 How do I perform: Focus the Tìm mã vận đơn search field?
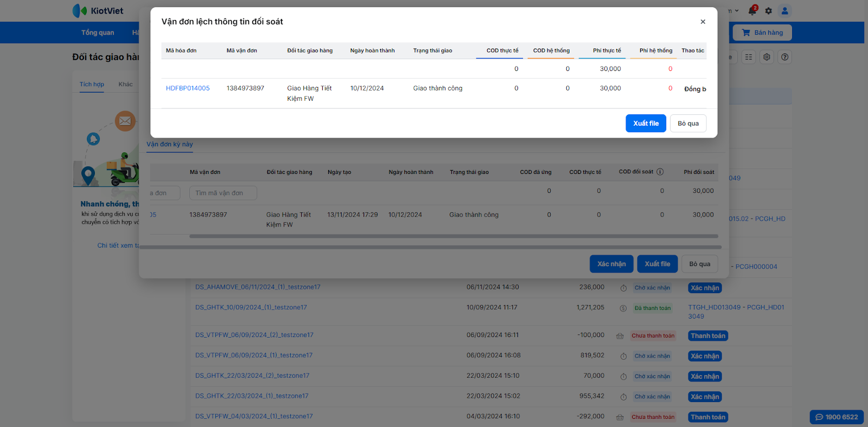pyautogui.click(x=223, y=193)
